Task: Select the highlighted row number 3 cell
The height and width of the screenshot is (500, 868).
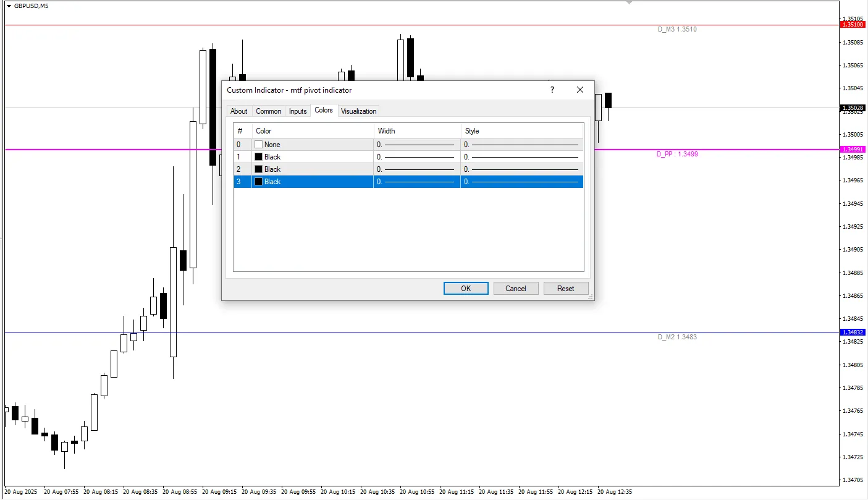Action: (243, 182)
